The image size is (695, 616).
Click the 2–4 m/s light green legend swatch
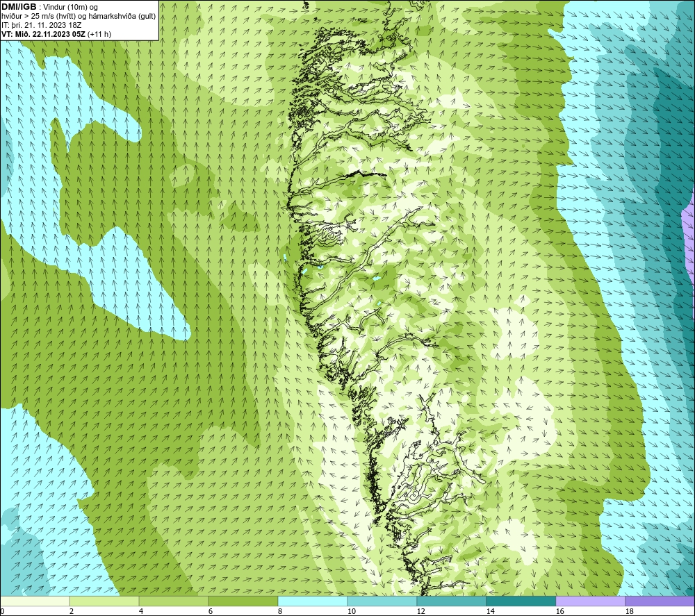click(x=104, y=601)
